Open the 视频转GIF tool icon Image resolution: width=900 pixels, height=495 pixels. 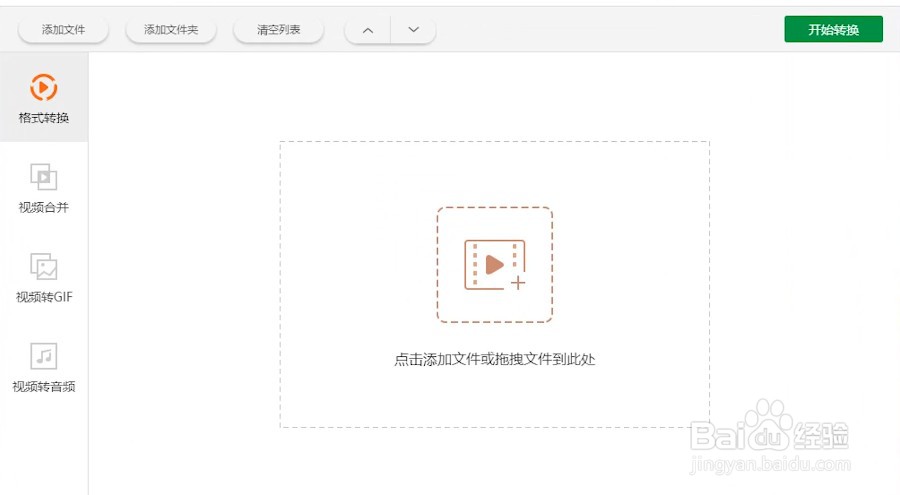click(x=44, y=266)
